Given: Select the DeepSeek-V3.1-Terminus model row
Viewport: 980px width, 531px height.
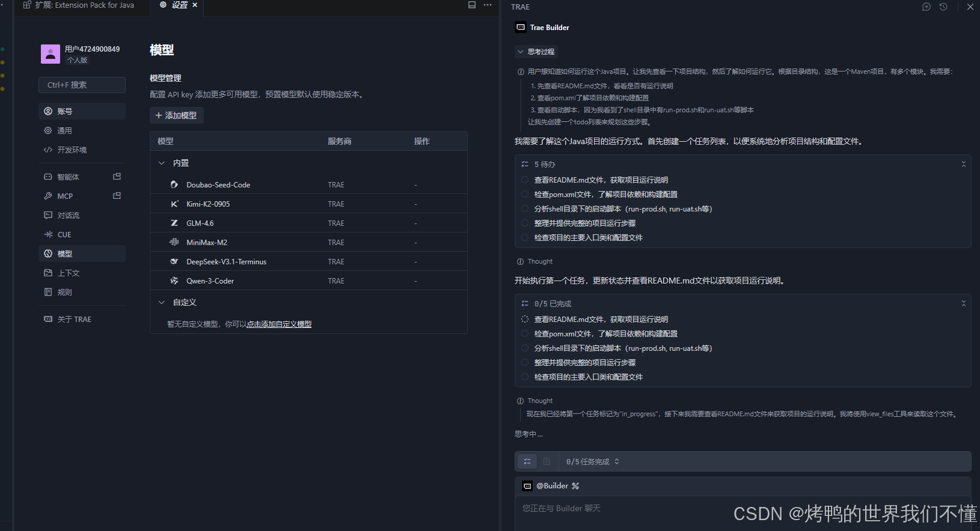Looking at the screenshot, I should click(x=308, y=261).
